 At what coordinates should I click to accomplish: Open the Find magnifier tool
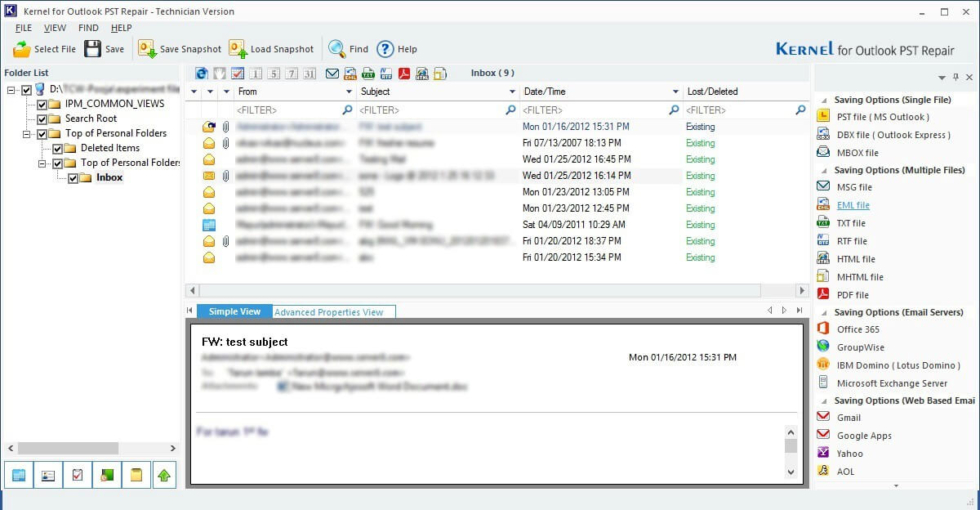[348, 49]
